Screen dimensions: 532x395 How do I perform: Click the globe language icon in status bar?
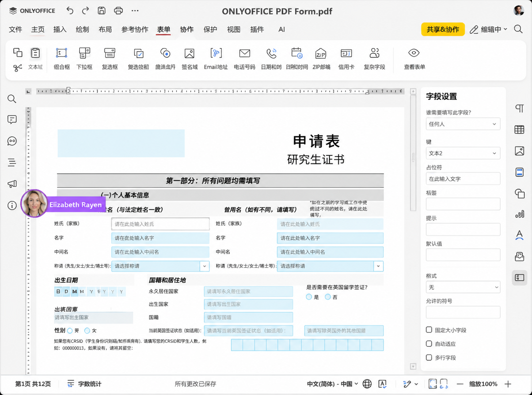367,384
